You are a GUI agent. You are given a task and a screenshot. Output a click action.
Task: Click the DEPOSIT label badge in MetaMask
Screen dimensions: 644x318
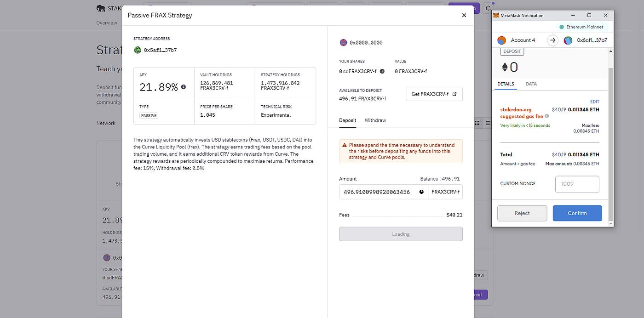click(512, 51)
